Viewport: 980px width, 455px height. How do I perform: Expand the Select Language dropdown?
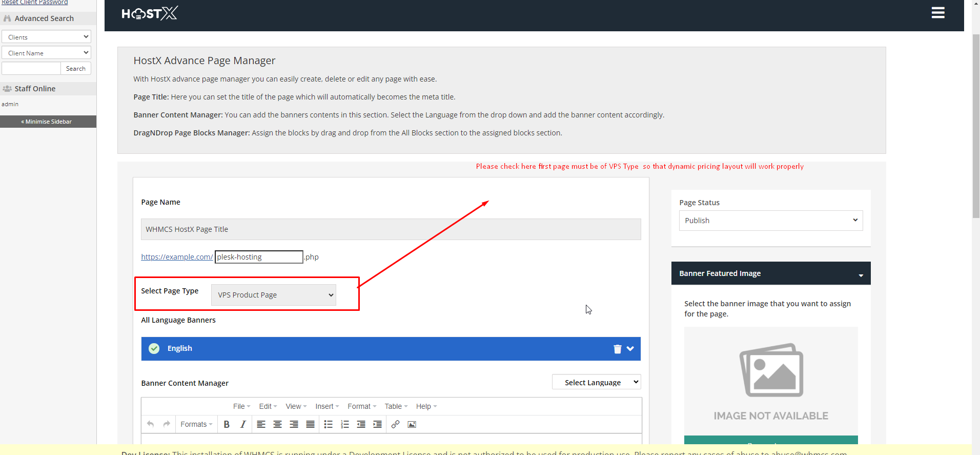click(596, 382)
